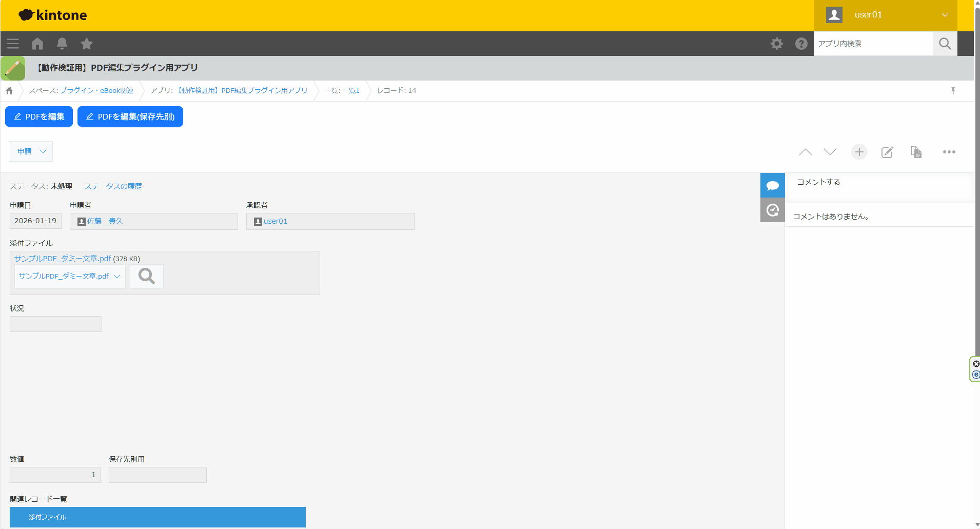This screenshot has width=980, height=529.
Task: Click the edit record pencil icon
Action: pos(887,152)
